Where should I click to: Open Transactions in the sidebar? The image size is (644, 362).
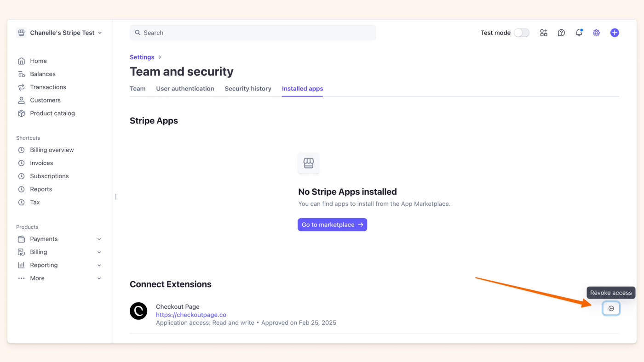coord(48,87)
